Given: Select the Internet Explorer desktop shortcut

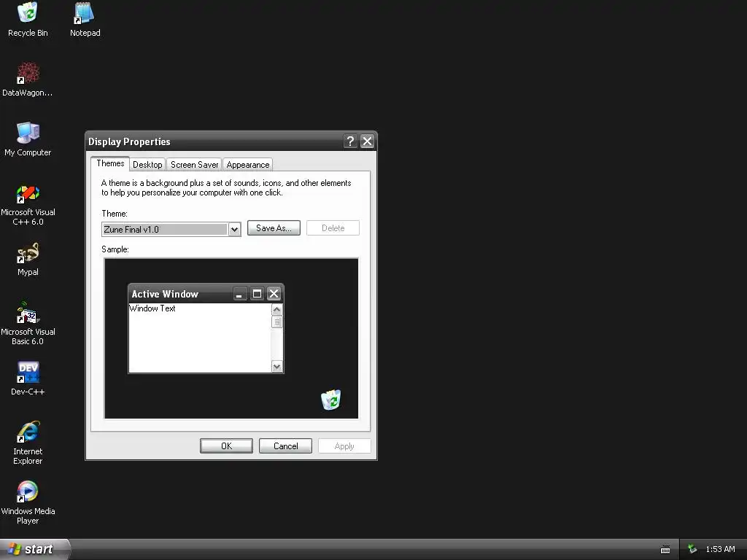Looking at the screenshot, I should (28, 443).
